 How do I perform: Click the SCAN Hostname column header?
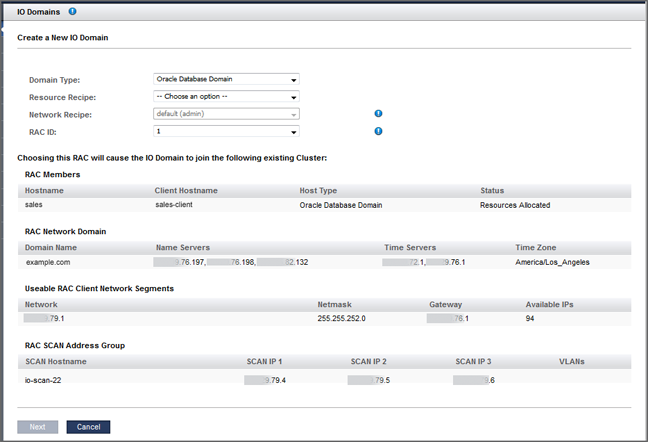click(56, 362)
